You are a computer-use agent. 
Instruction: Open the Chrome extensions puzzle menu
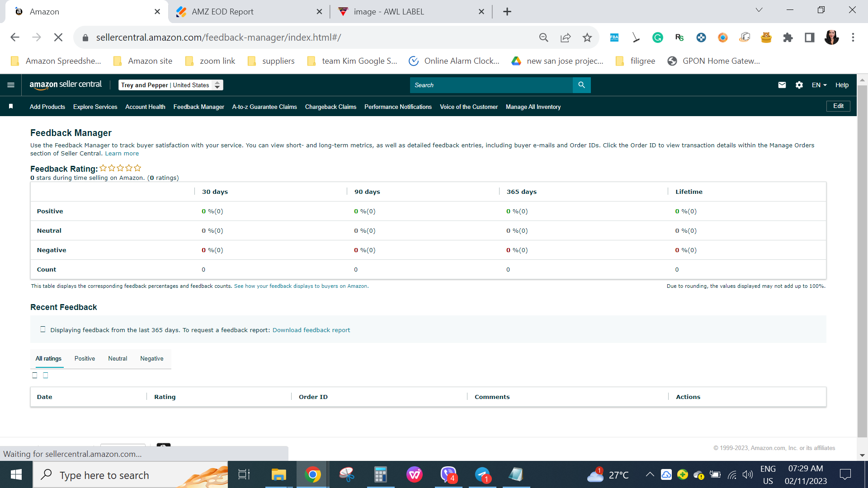[x=788, y=38]
